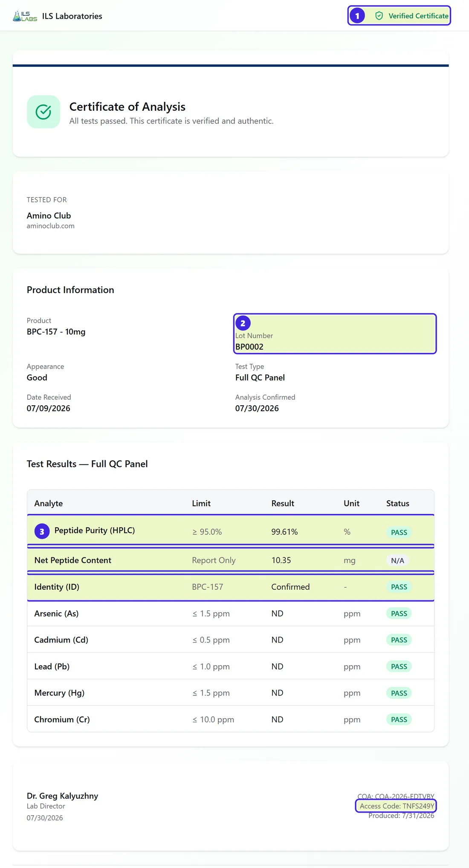Select the product name BPC-157 - 10mg
This screenshot has height=868, width=469.
pos(56,332)
